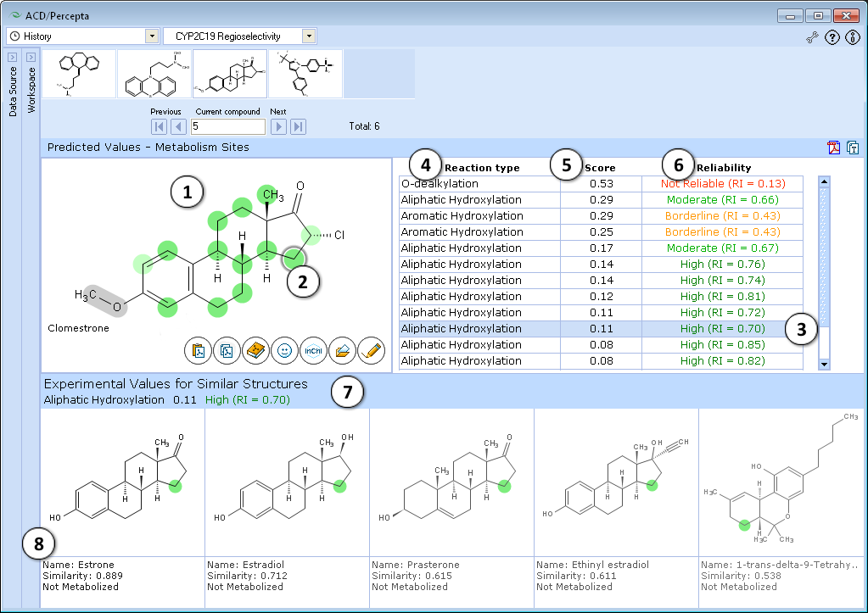868x613 pixels.
Task: Open the structure dictionary book icon
Action: (x=255, y=351)
